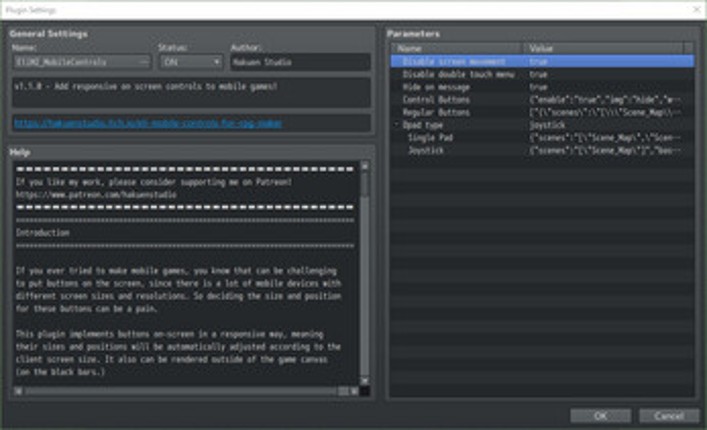
Task: Click the true value of Disable double touch menu
Action: tap(538, 74)
